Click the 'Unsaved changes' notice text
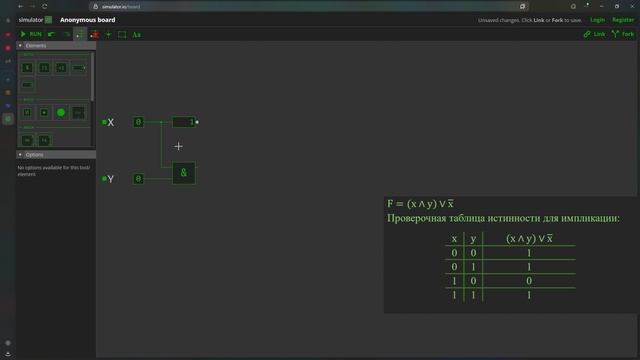The height and width of the screenshot is (360, 640). coord(530,20)
